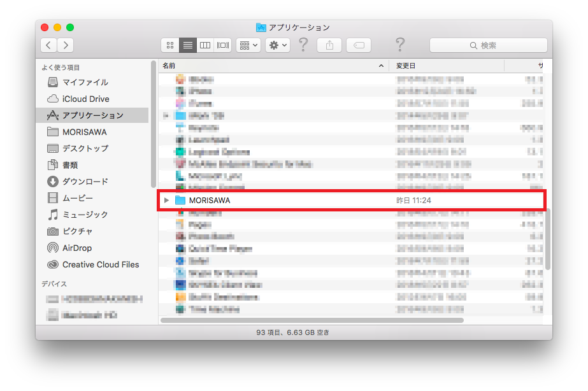Screen dimensions: 588x391
Task: Open AirDrop in the sidebar
Action: (x=92, y=248)
